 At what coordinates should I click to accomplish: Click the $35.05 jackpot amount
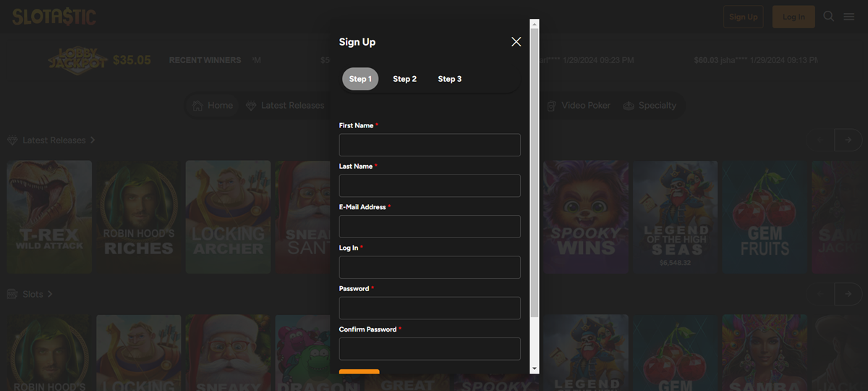click(132, 60)
